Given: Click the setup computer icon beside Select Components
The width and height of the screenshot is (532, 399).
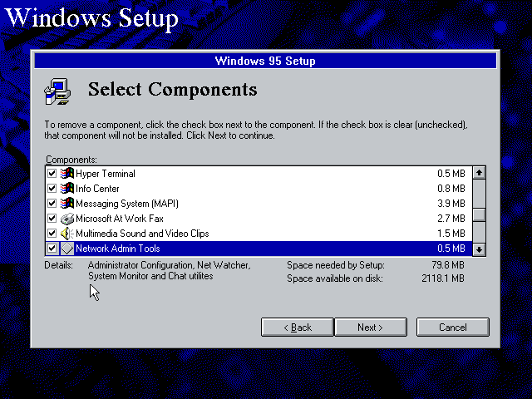Looking at the screenshot, I should pyautogui.click(x=57, y=91).
